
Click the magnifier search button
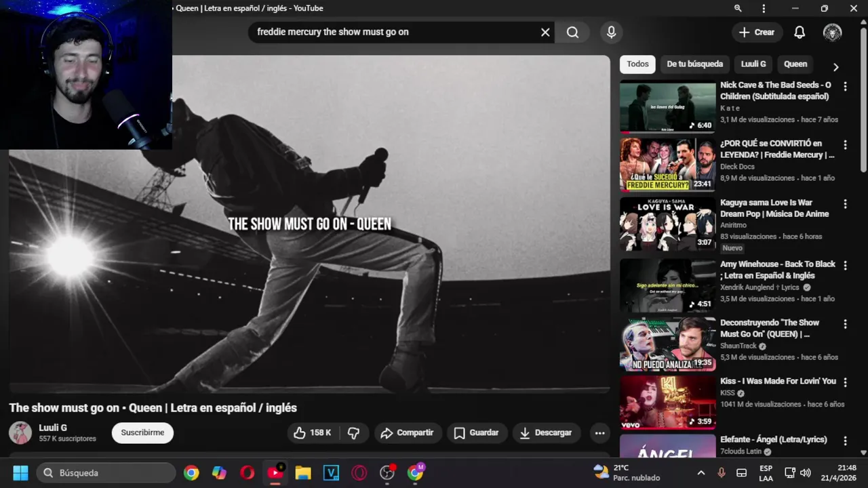573,32
